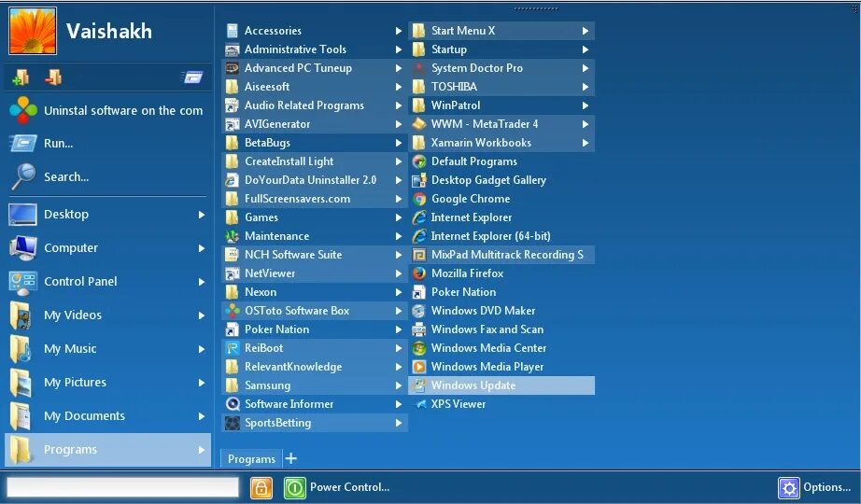The image size is (861, 504).
Task: Open Windows Media Player
Action: coord(501,367)
